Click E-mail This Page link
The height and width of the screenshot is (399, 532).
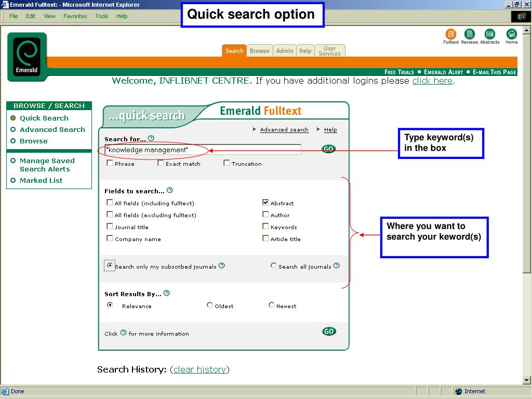pos(495,72)
